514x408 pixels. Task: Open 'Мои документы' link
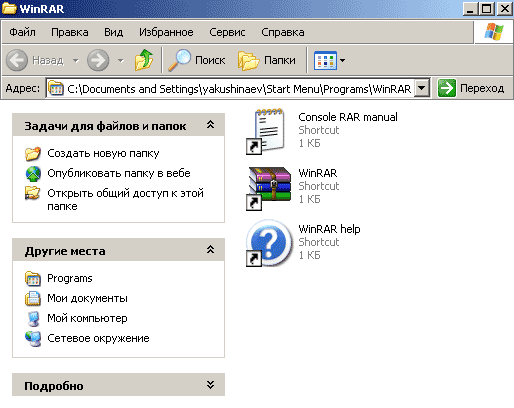point(87,298)
